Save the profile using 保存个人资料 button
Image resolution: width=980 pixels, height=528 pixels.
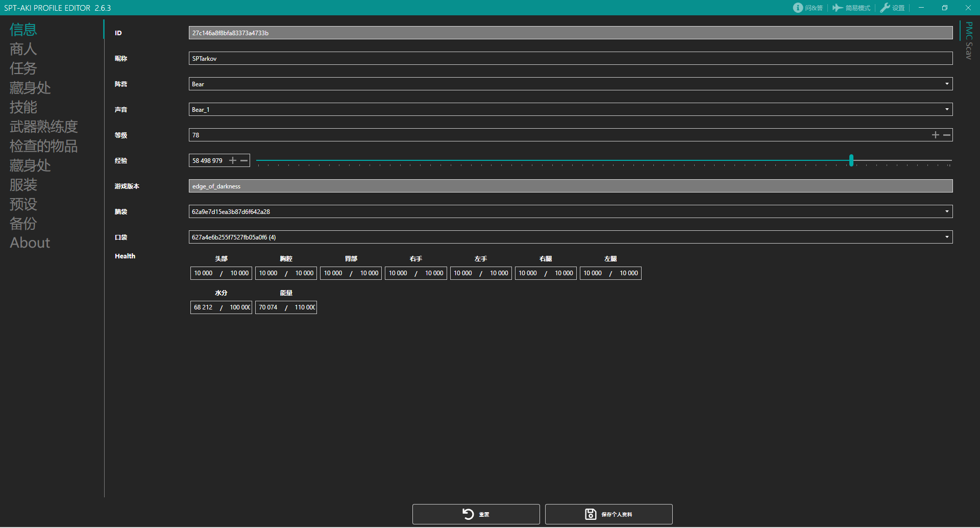click(608, 514)
